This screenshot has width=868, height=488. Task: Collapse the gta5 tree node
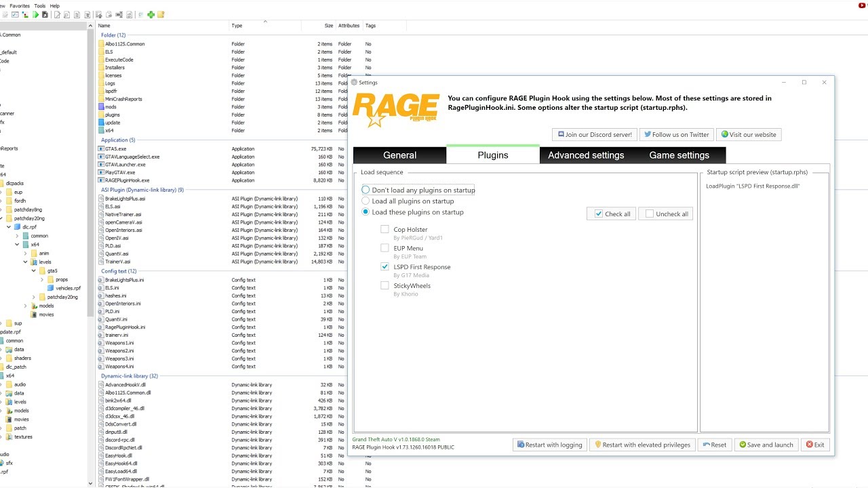34,270
